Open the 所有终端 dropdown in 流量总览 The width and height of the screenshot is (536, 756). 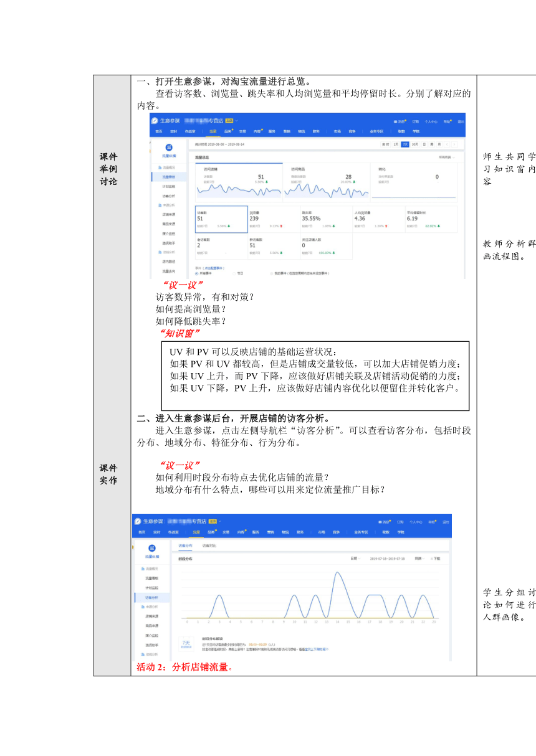[x=446, y=157]
